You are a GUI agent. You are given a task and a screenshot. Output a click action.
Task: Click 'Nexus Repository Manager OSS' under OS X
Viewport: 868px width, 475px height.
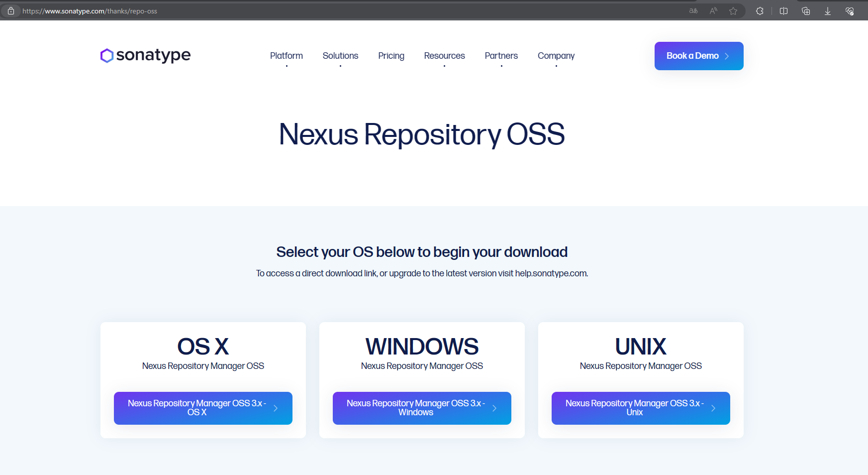point(203,366)
